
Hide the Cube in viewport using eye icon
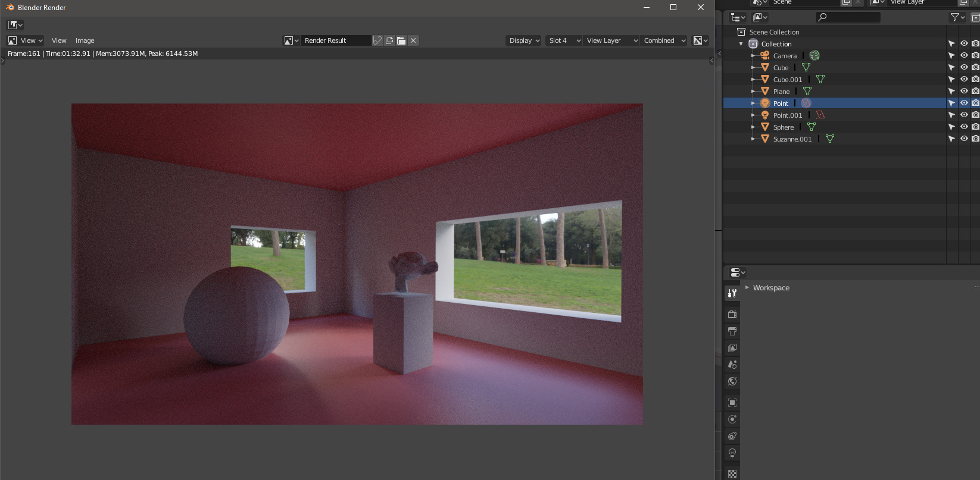[x=964, y=67]
